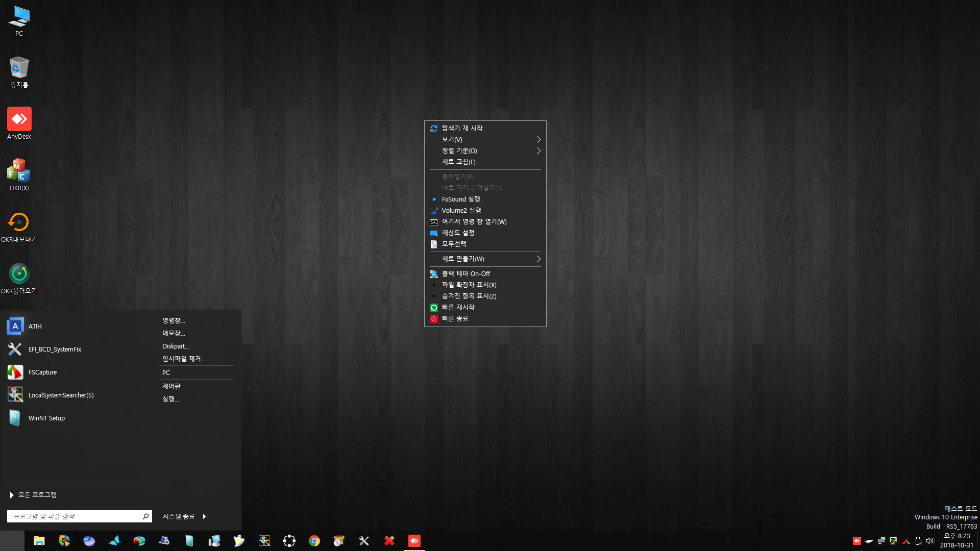Toggle 파일 확장자 표시(X) option
Viewport: 980px width, 551px height.
coord(485,285)
